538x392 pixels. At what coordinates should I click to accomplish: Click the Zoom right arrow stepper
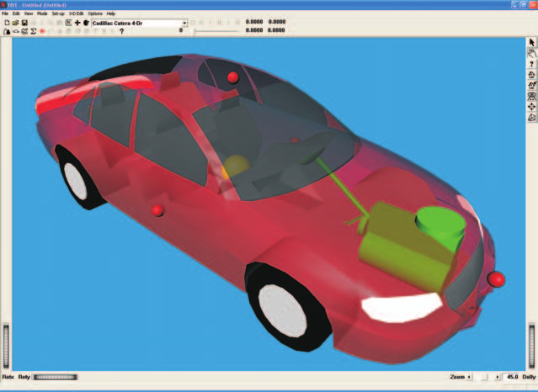coord(498,377)
